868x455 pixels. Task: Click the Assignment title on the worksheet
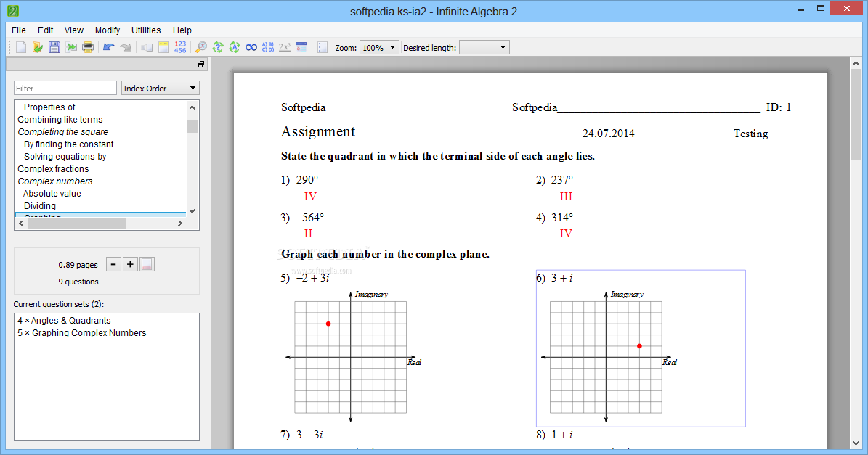[318, 131]
